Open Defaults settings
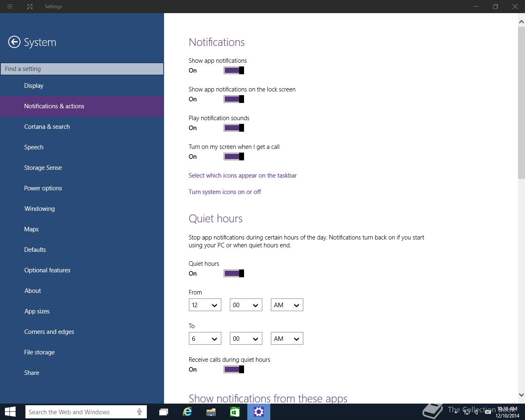This screenshot has width=525, height=420. (82, 250)
